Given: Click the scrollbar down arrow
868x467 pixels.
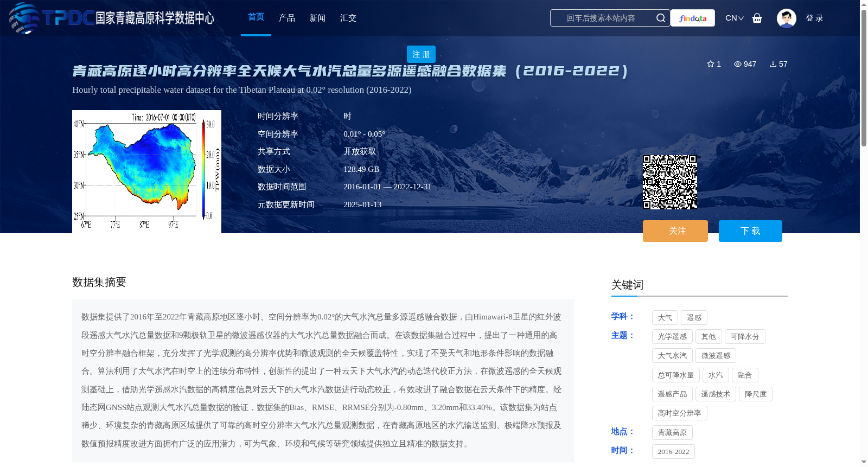Looking at the screenshot, I should tap(864, 462).
